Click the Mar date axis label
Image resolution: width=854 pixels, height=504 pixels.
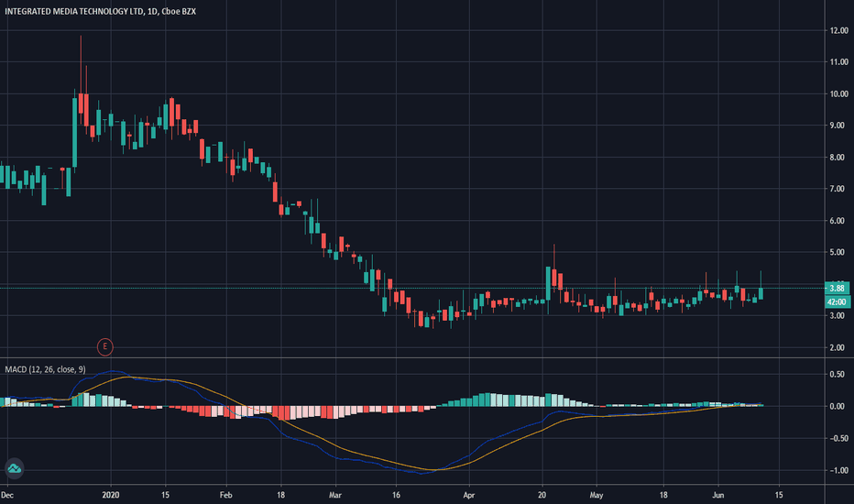335,495
